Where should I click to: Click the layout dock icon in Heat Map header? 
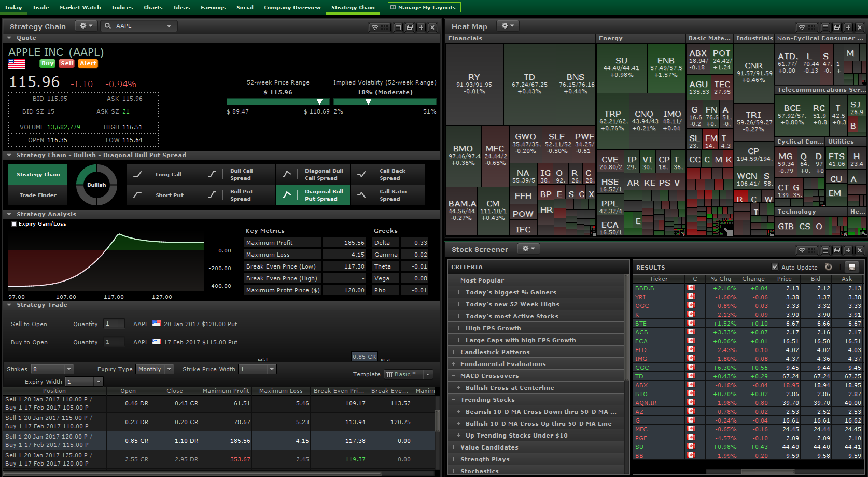point(825,27)
